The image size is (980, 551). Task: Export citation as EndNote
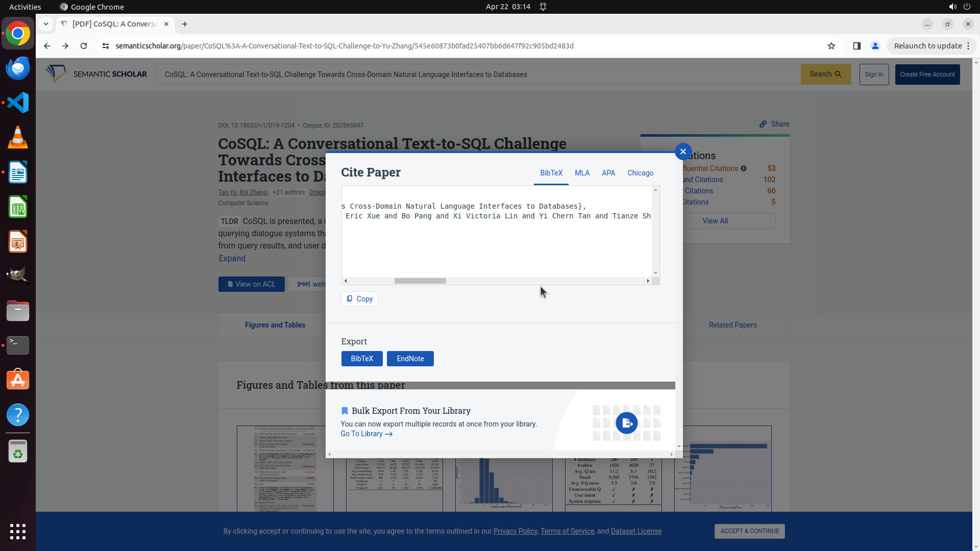coord(410,359)
